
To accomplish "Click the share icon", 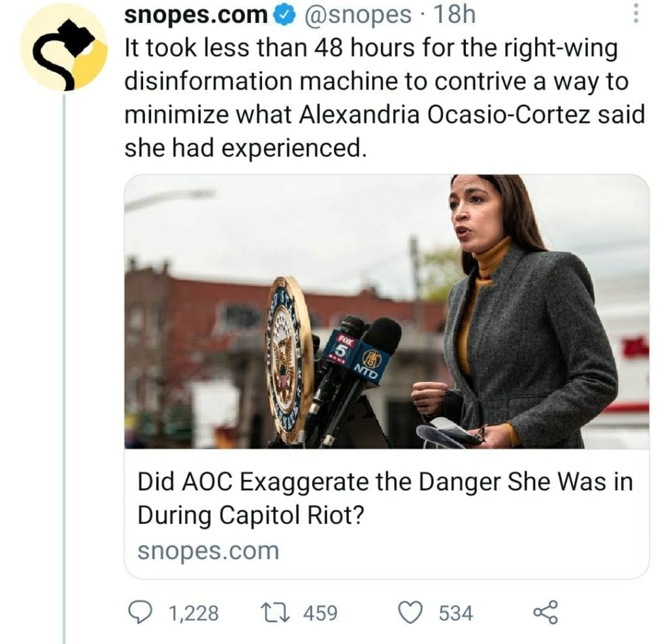I will tap(546, 613).
